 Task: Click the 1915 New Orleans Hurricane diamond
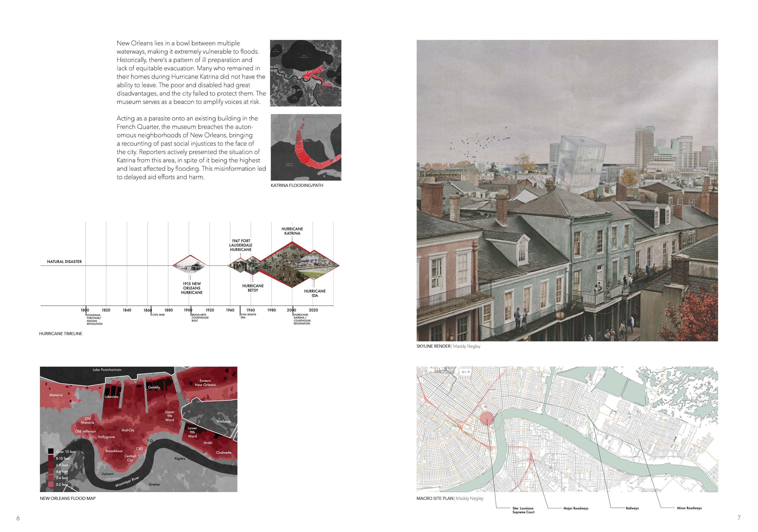pyautogui.click(x=190, y=265)
